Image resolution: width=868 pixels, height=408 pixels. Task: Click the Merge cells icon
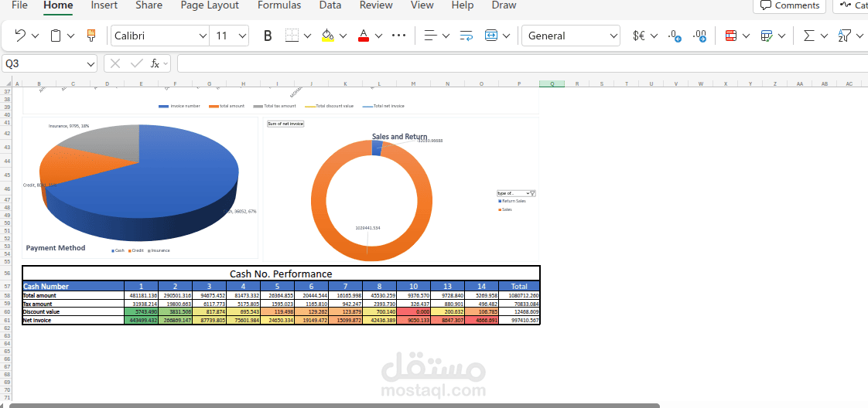point(491,36)
